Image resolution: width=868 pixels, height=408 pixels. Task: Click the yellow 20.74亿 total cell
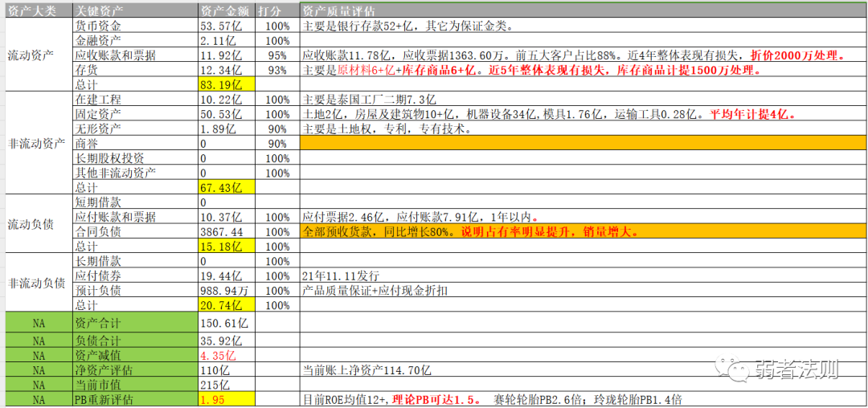[x=227, y=304]
